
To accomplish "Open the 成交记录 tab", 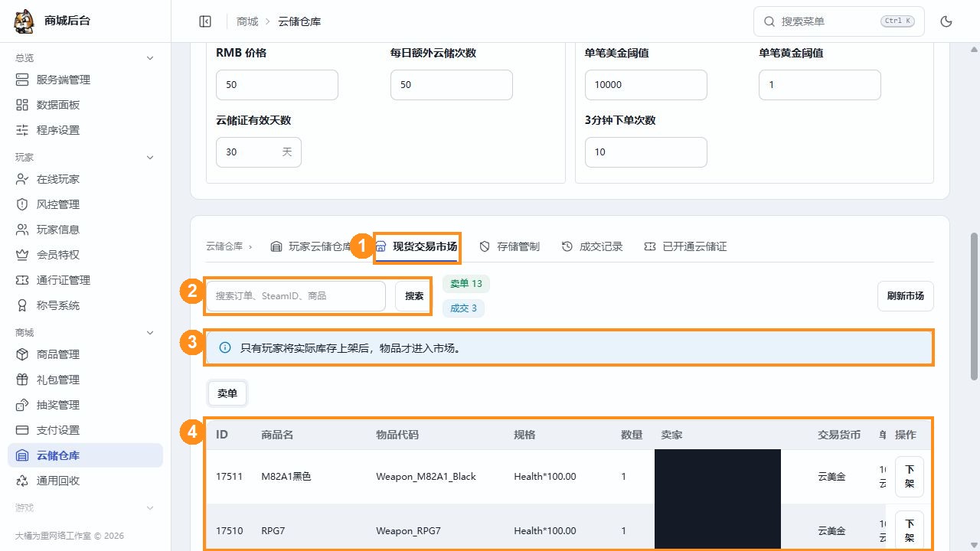I will (x=592, y=246).
